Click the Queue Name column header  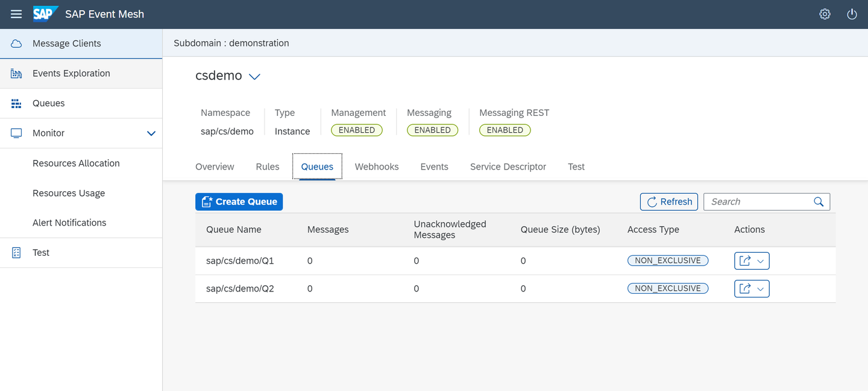click(x=234, y=230)
